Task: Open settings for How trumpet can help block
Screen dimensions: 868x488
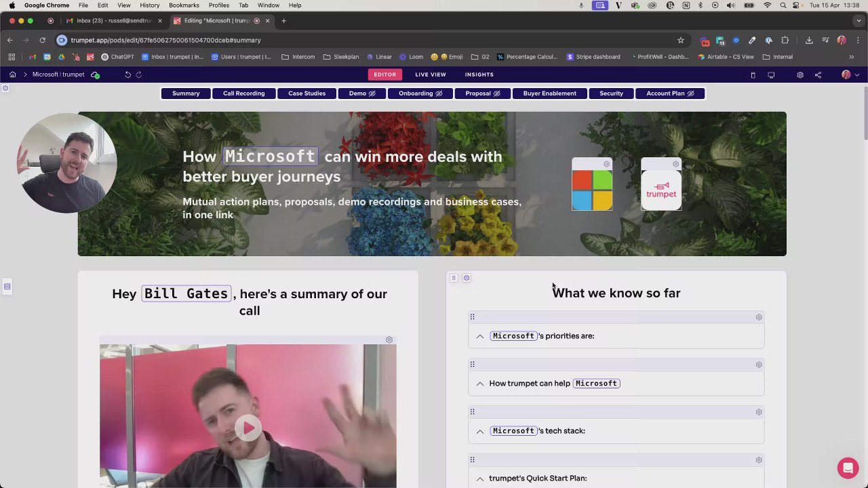Action: 759,365
